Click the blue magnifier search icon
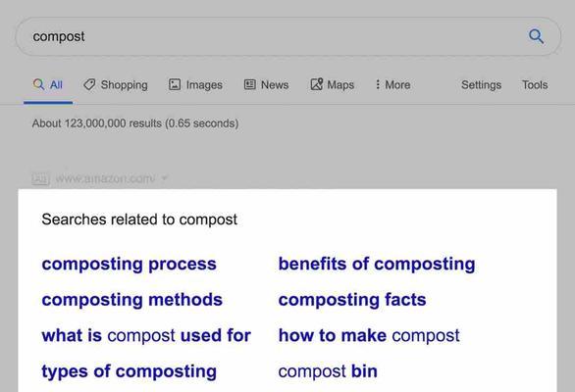575x392 pixels. point(536,36)
